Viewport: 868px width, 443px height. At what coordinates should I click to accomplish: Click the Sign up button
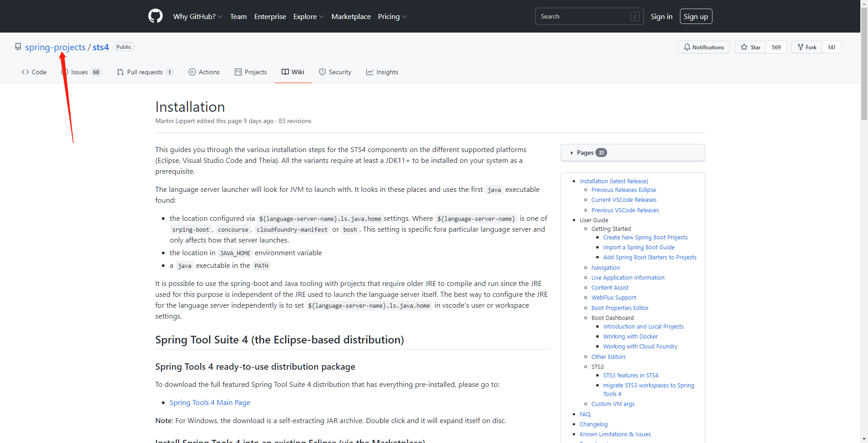coord(696,16)
